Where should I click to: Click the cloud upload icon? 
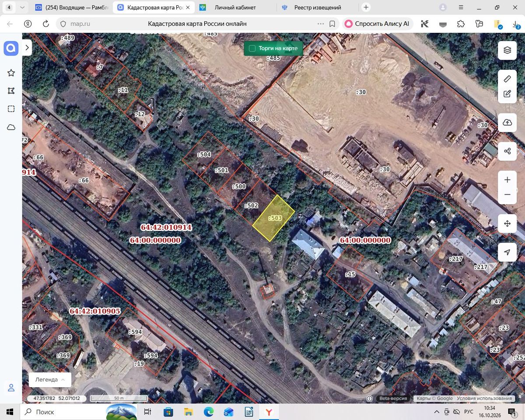coord(507,122)
